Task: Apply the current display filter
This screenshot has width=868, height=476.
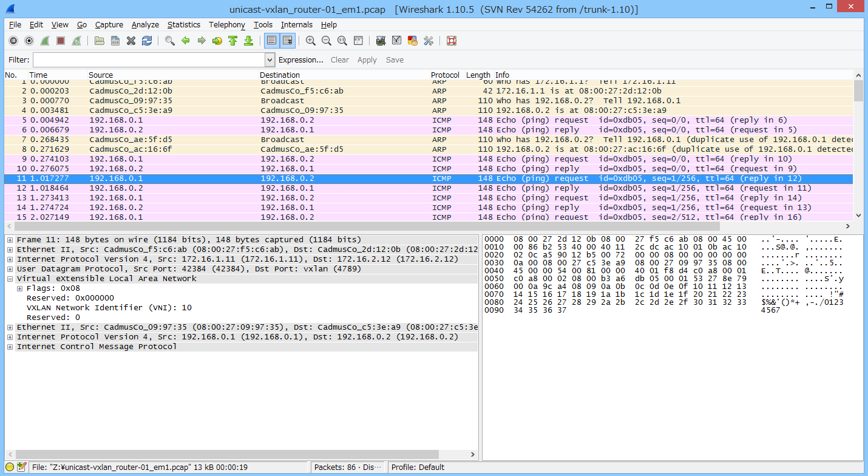Action: tap(367, 59)
